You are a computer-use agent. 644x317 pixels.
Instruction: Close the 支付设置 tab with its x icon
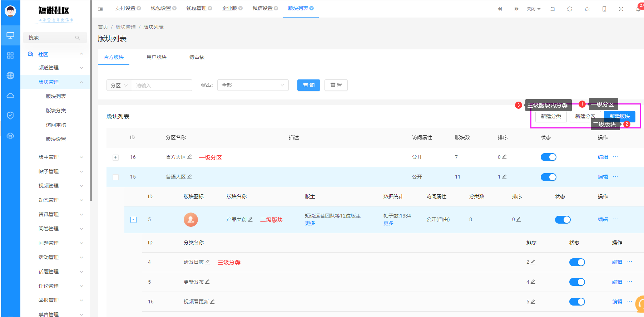pyautogui.click(x=139, y=8)
